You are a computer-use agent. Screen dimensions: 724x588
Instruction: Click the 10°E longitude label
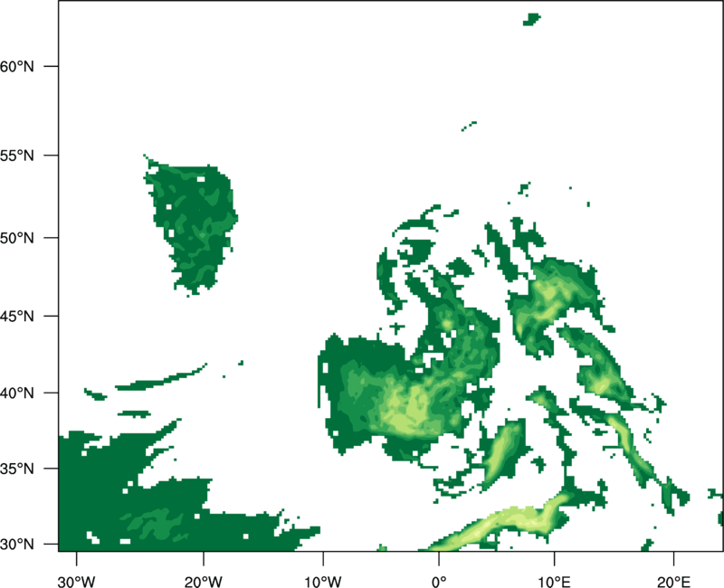[x=554, y=582]
